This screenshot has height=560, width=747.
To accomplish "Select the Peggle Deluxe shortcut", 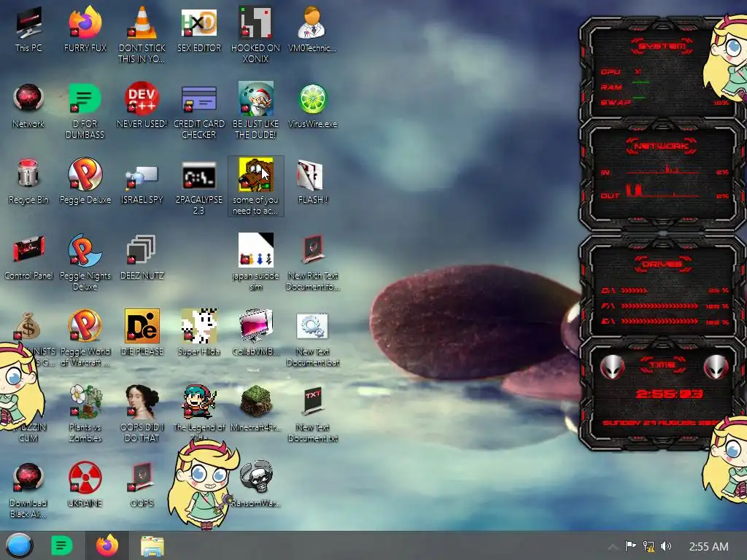I will coord(85,181).
